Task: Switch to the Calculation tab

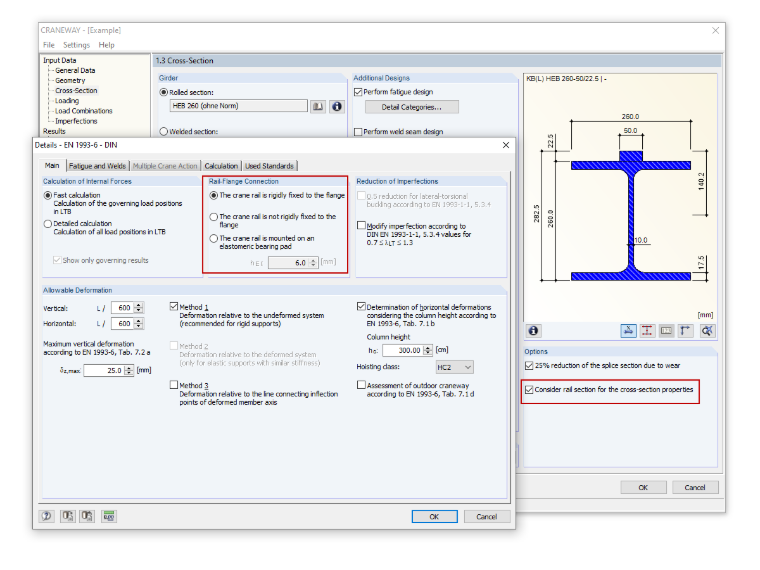Action: point(221,166)
